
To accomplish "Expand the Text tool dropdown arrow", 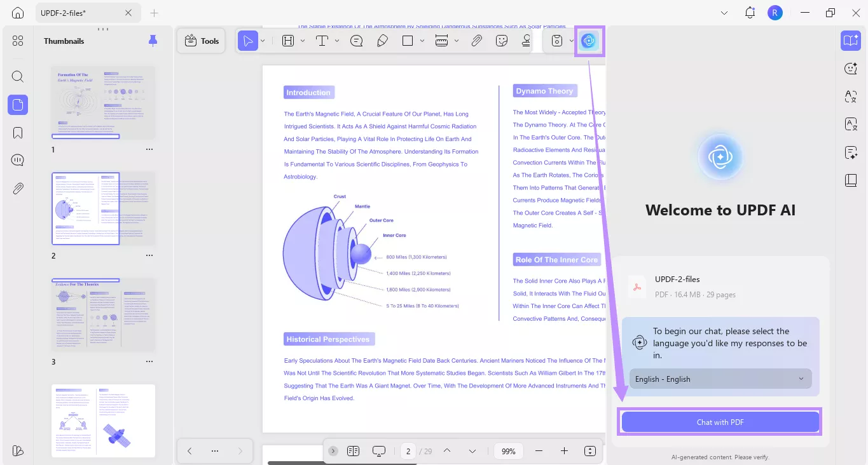I will [337, 41].
